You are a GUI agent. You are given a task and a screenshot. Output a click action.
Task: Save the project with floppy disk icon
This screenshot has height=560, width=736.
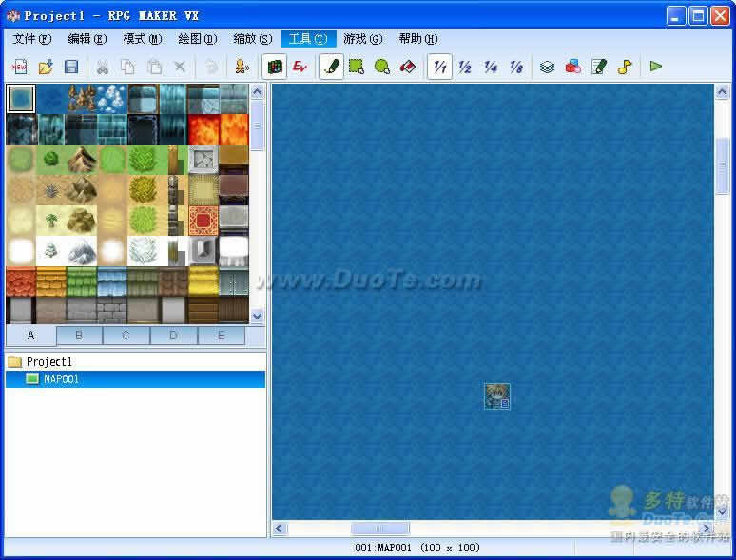tap(71, 67)
